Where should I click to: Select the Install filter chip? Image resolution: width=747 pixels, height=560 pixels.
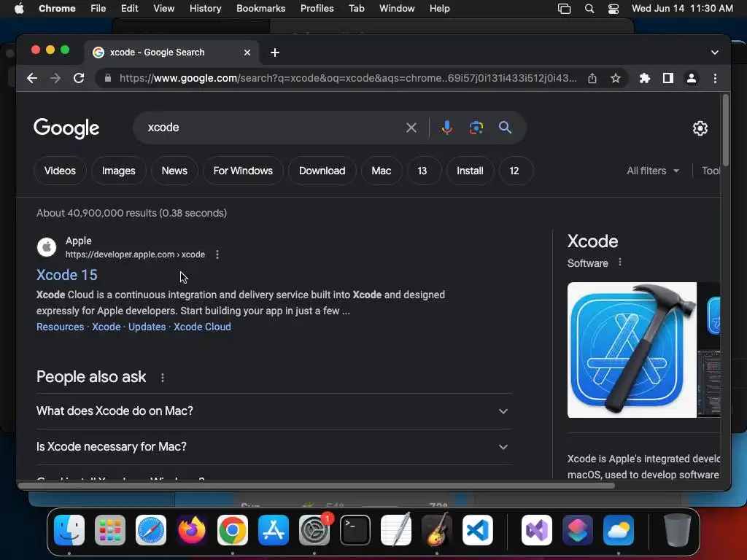tap(470, 171)
